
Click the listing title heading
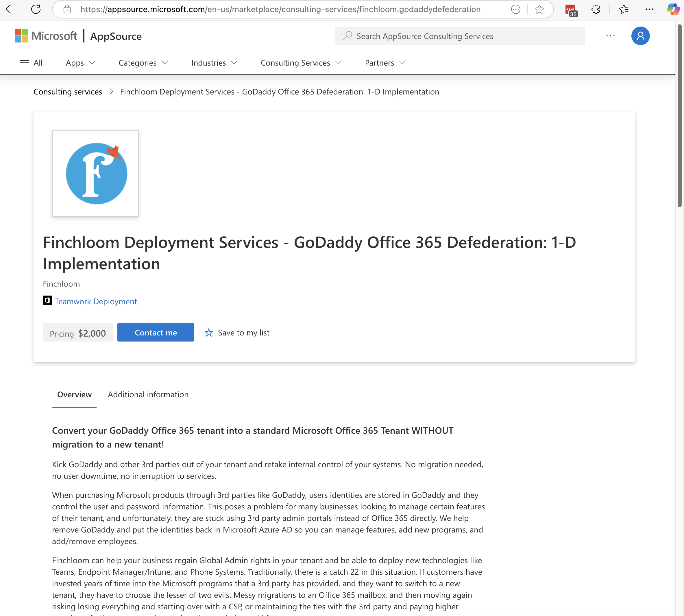(309, 253)
